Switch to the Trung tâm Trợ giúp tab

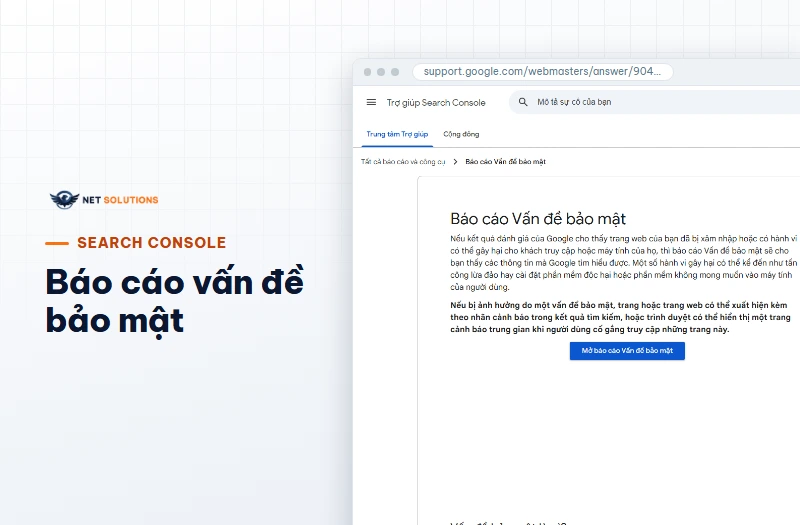coord(397,134)
